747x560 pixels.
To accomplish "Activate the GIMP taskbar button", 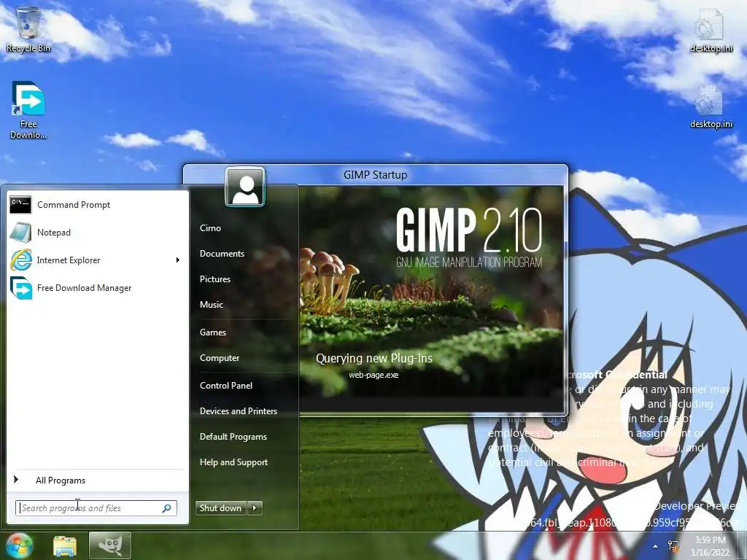I will click(110, 545).
